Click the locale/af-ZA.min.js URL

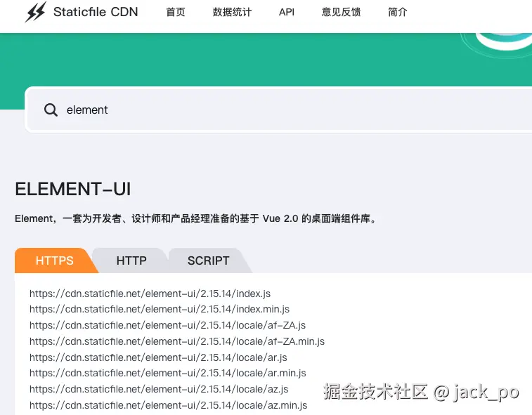(177, 341)
